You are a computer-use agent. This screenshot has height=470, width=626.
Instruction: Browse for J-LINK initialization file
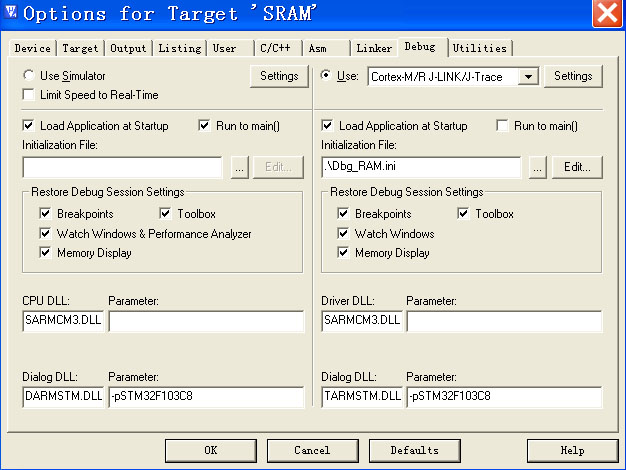(x=538, y=168)
